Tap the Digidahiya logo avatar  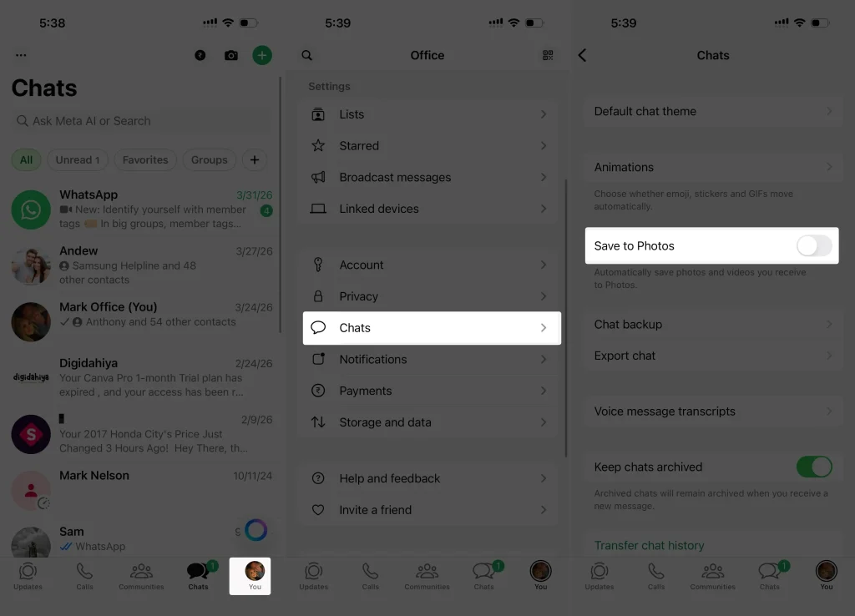tap(31, 378)
